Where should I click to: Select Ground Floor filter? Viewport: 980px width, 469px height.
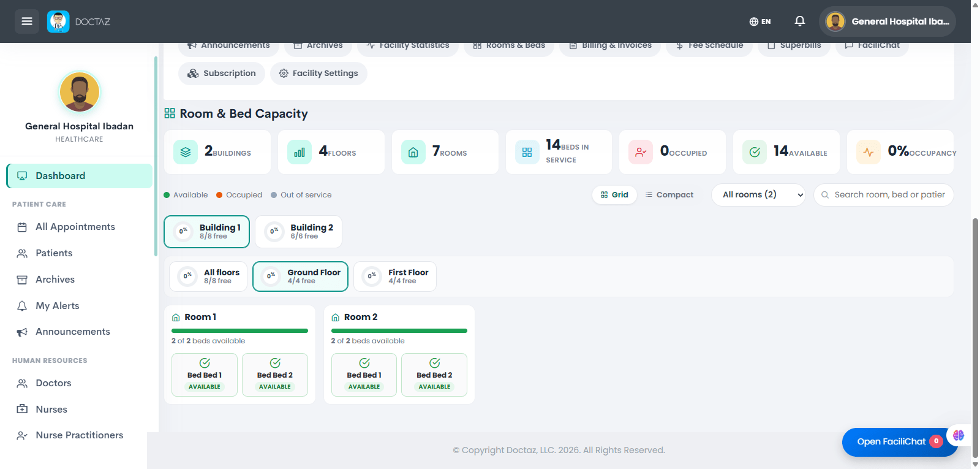[300, 276]
